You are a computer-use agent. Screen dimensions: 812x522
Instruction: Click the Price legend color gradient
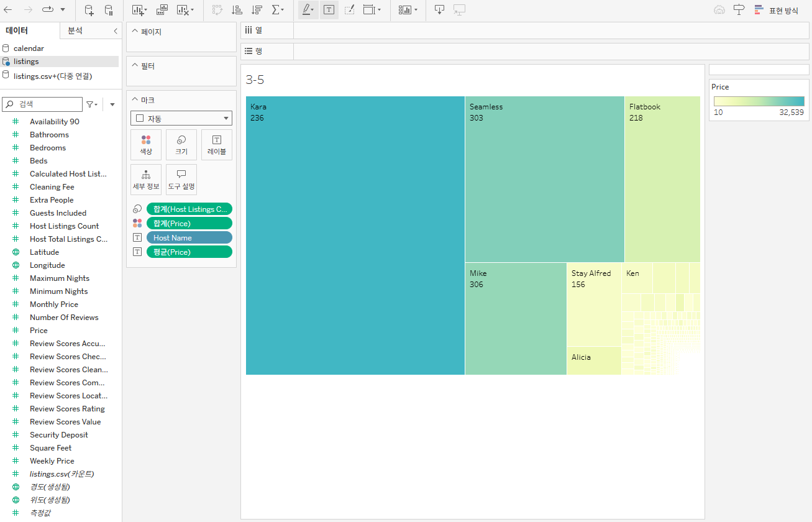tap(759, 101)
